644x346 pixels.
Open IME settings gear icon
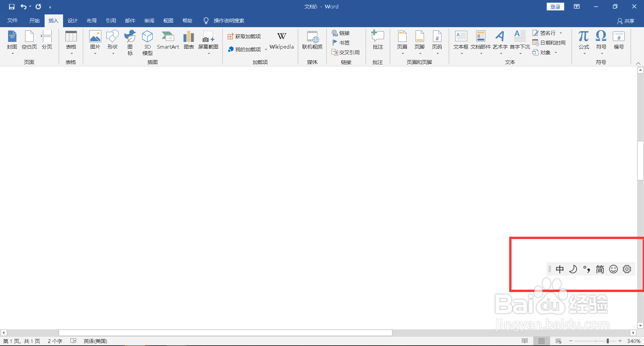tap(627, 269)
